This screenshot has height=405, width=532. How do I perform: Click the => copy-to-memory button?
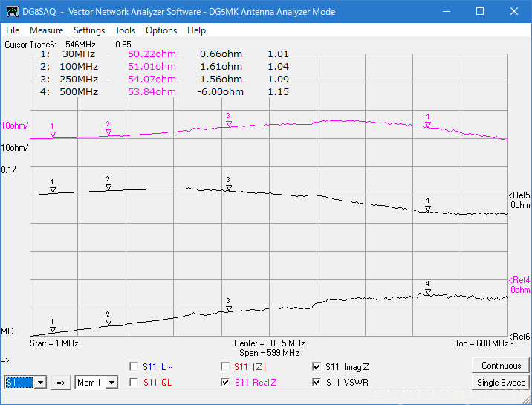point(61,383)
